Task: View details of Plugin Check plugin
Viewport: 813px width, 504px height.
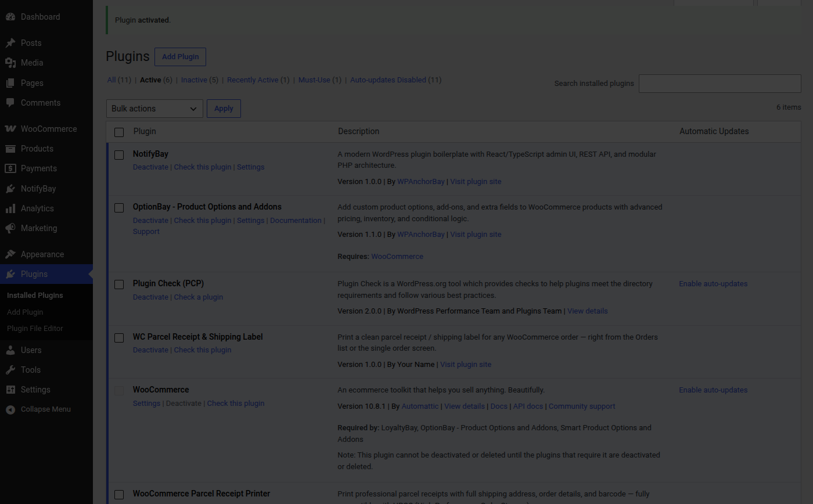Action: click(x=588, y=311)
